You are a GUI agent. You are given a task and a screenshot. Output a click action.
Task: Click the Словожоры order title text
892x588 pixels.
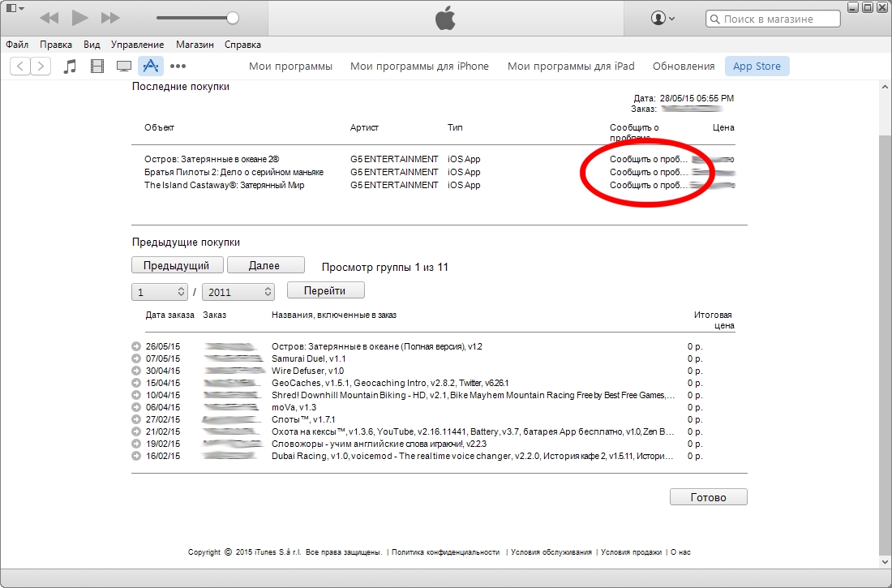pyautogui.click(x=379, y=444)
